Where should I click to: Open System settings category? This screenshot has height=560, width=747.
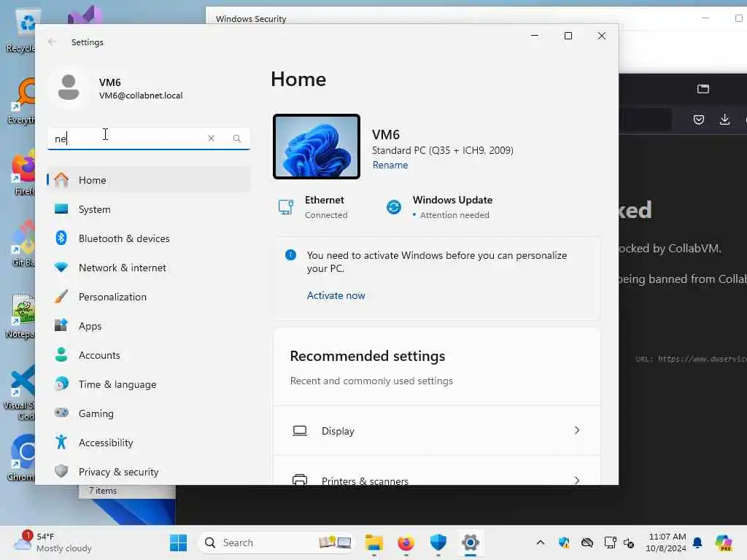149,209
